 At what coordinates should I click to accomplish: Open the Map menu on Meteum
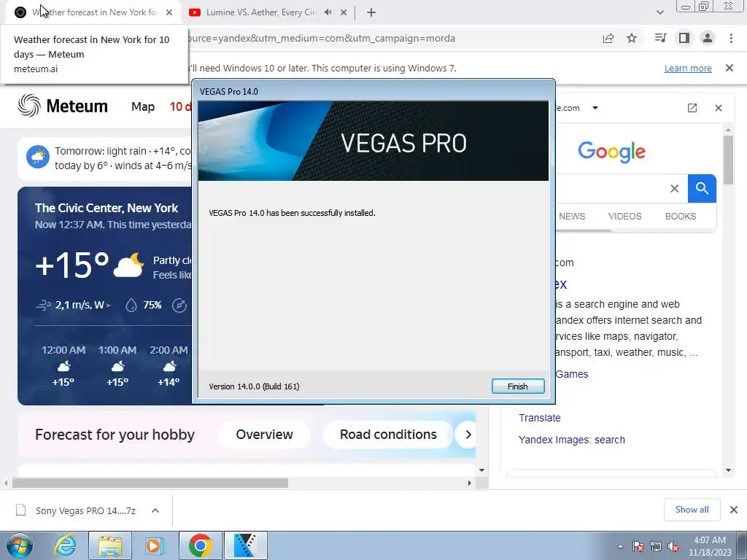click(x=143, y=106)
